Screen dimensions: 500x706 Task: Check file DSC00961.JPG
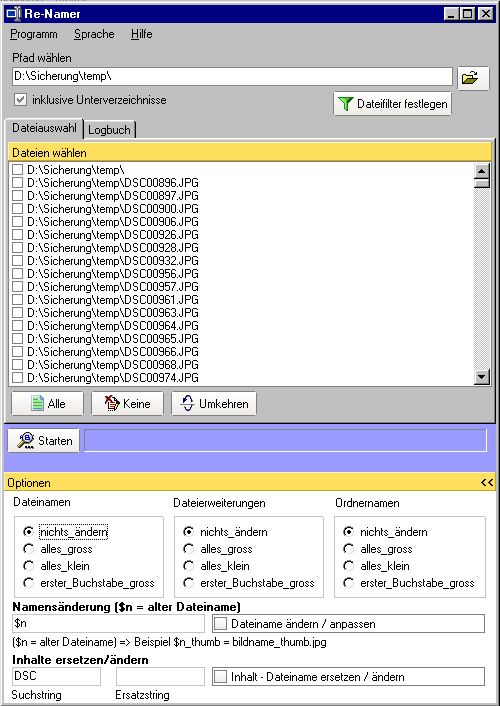(x=18, y=300)
